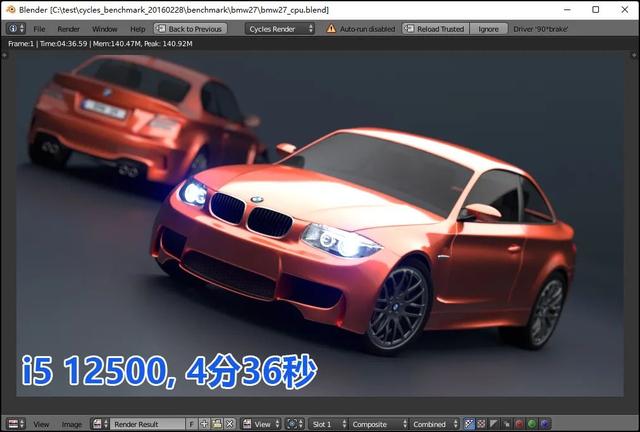Open the image editor type selector icon
This screenshot has height=432, width=640.
(16, 424)
